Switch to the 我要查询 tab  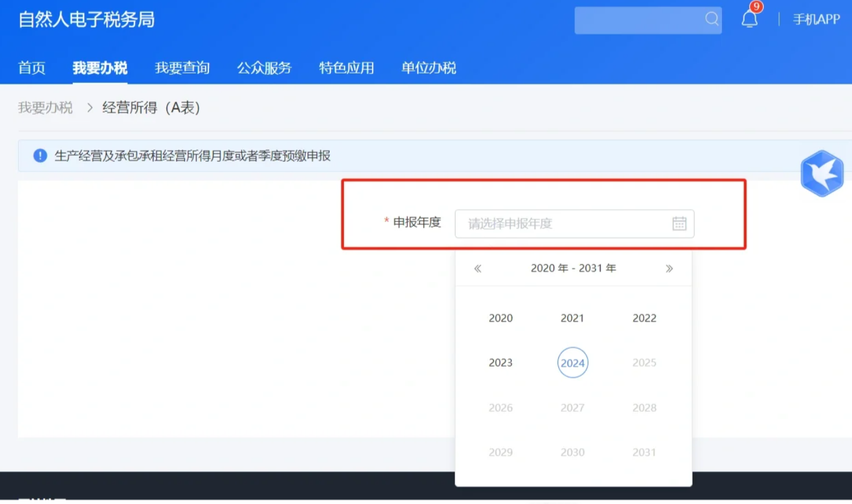click(182, 67)
